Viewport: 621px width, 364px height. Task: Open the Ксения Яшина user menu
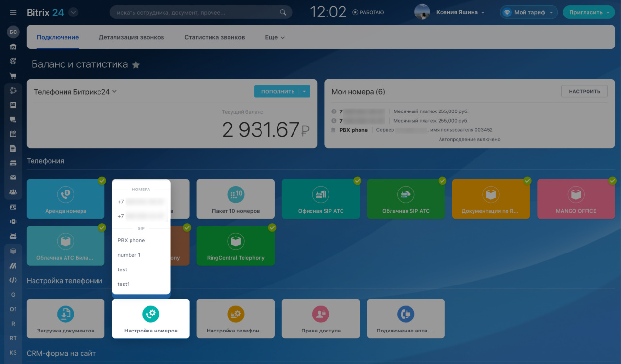460,12
